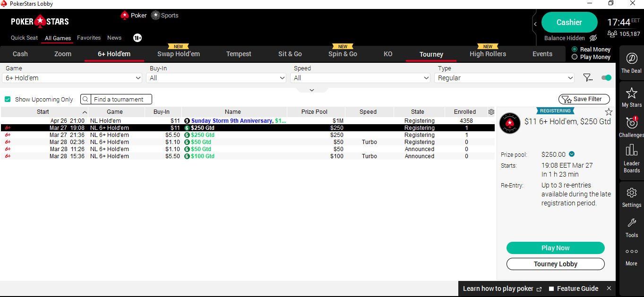Image resolution: width=644 pixels, height=297 pixels.
Task: Open Favorites menu item
Action: pyautogui.click(x=89, y=38)
